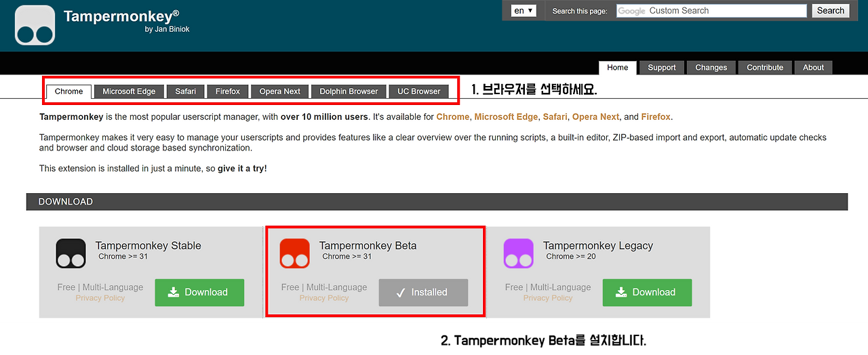Follow the Safari link in description
The image size is (868, 355).
pos(555,117)
